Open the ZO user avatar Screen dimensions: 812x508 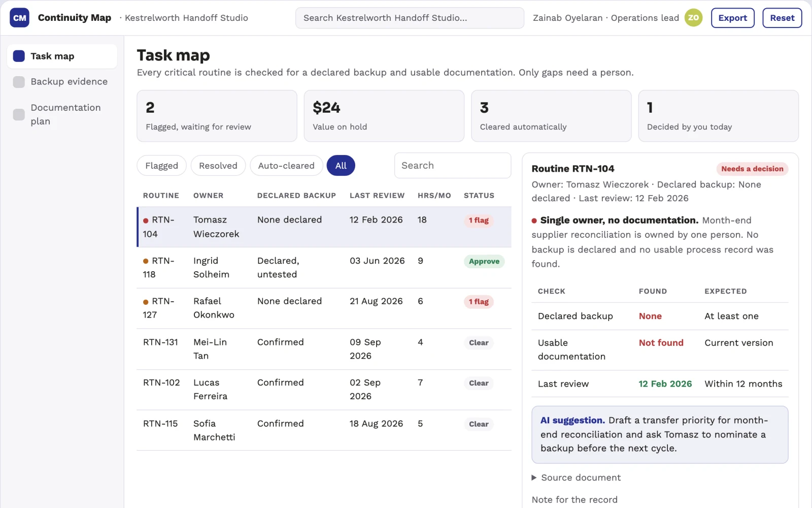pyautogui.click(x=693, y=18)
